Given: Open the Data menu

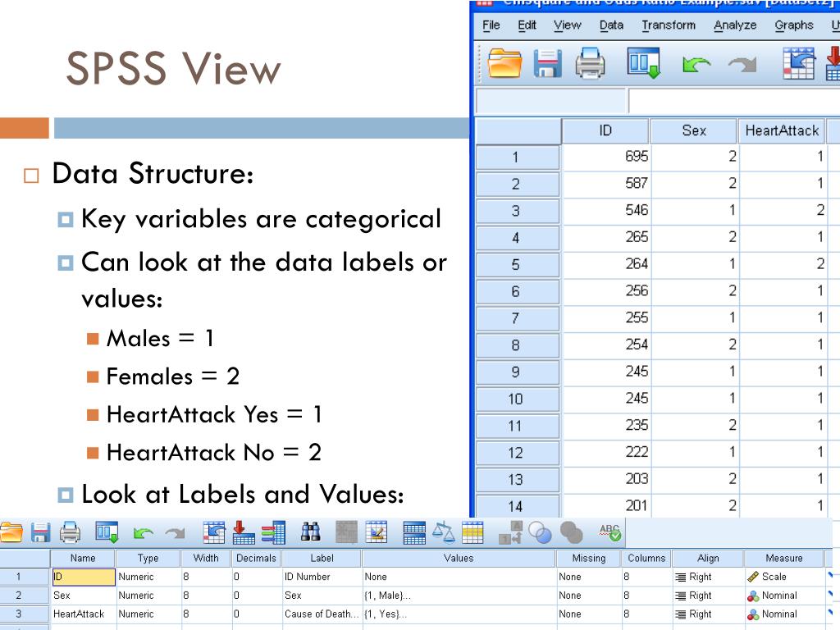Looking at the screenshot, I should [x=611, y=25].
